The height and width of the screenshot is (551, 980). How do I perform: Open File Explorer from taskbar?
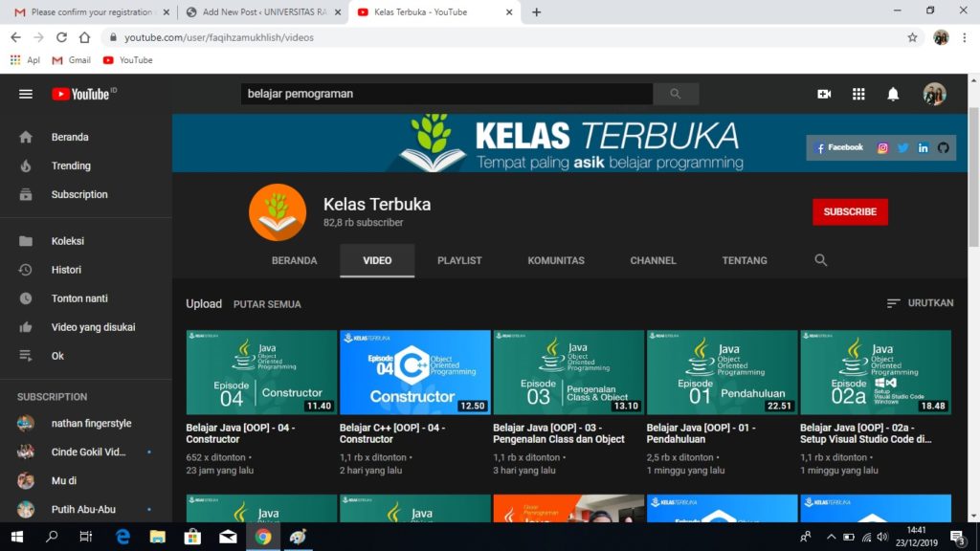click(x=158, y=537)
